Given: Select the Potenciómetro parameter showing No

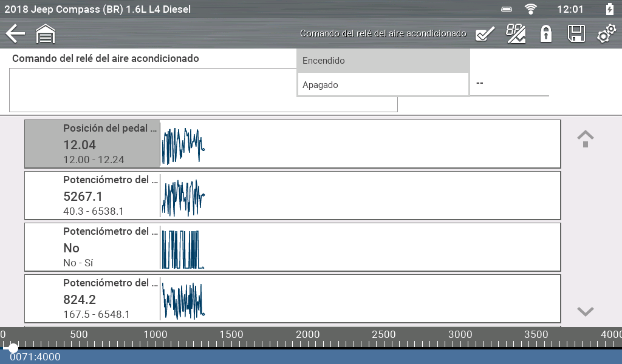Looking at the screenshot, I should pyautogui.click(x=92, y=247).
